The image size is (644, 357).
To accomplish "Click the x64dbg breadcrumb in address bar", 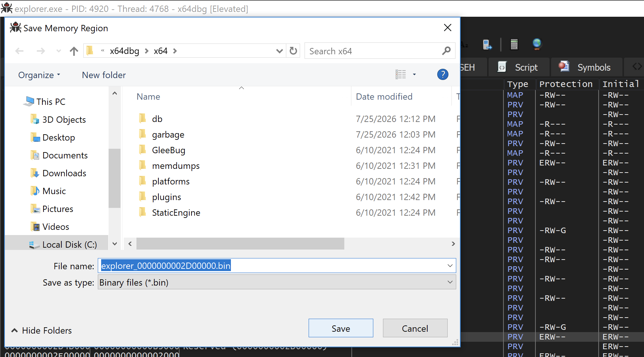I will pyautogui.click(x=125, y=51).
